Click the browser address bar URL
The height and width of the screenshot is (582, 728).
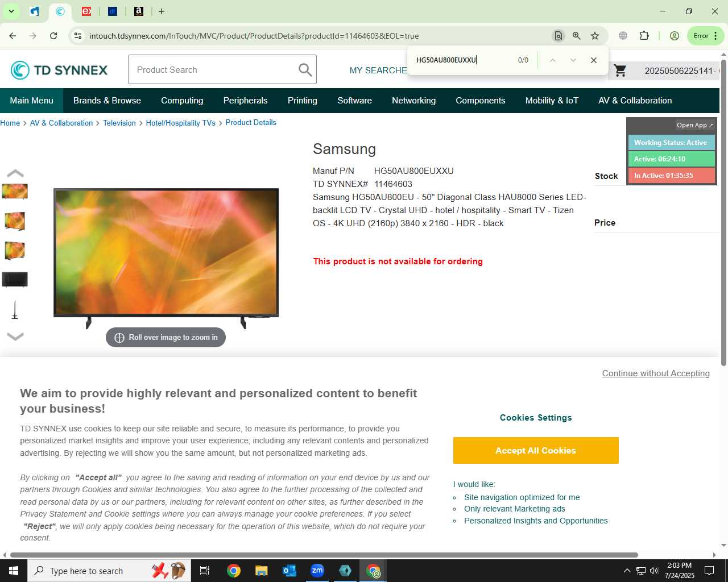(254, 36)
